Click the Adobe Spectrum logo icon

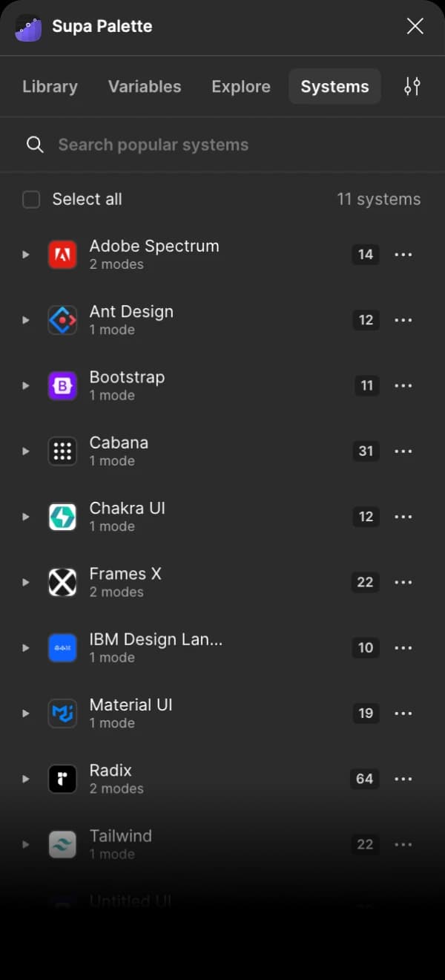tap(62, 255)
